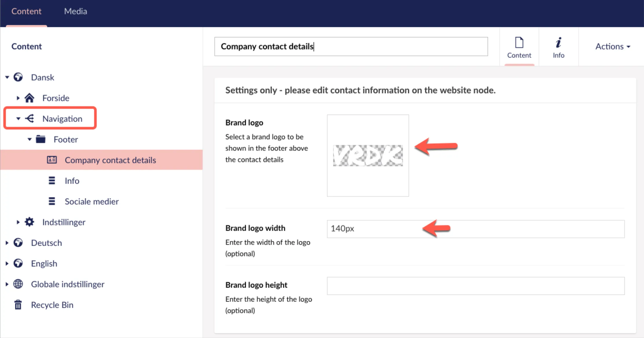
Task: Collapse the Footer folder arrow
Action: coord(29,139)
